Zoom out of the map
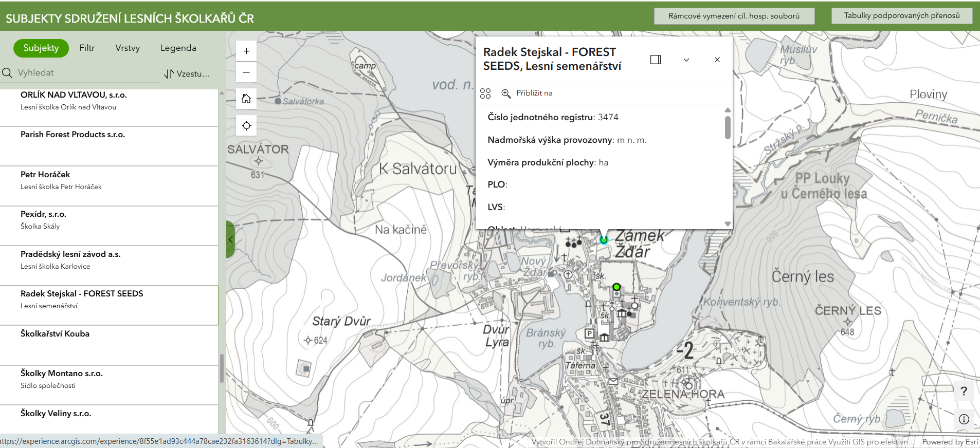Image resolution: width=980 pixels, height=448 pixels. pyautogui.click(x=246, y=72)
